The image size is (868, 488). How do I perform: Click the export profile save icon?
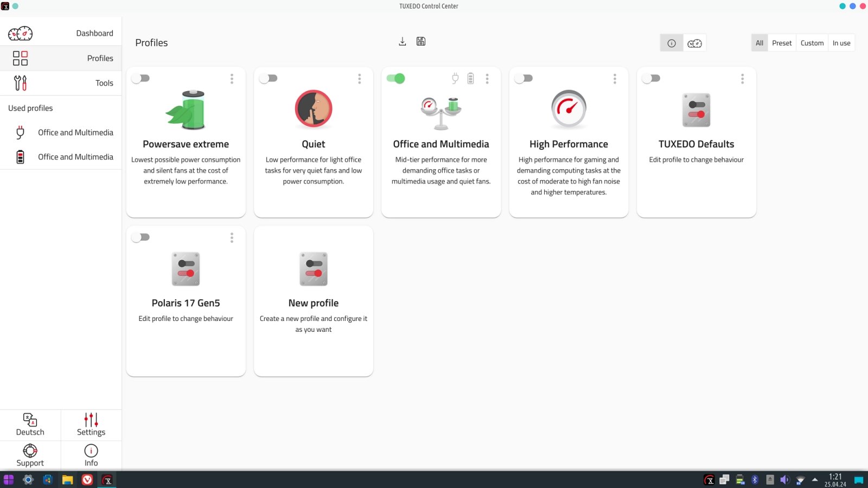pos(421,42)
